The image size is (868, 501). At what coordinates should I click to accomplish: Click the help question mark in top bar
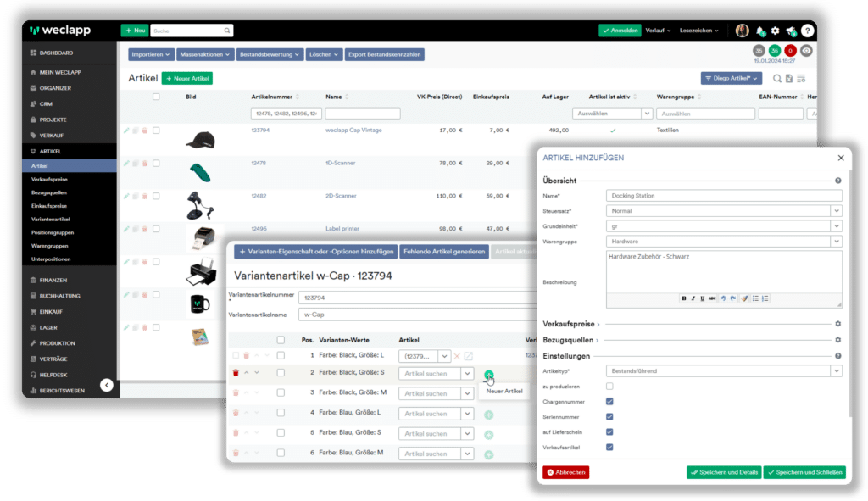(x=808, y=31)
